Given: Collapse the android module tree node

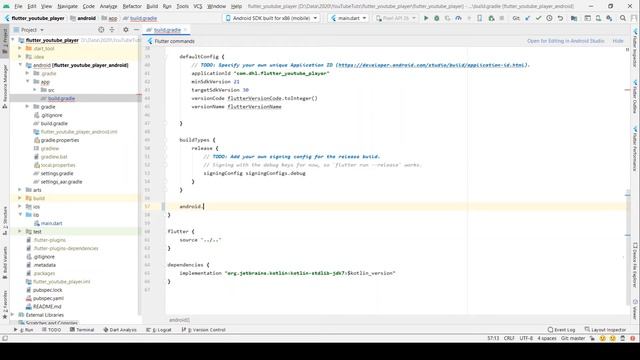Looking at the screenshot, I should 20,65.
